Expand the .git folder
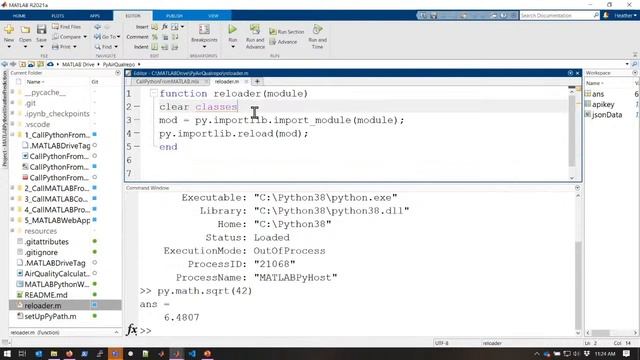The image size is (640, 360). [x=13, y=103]
